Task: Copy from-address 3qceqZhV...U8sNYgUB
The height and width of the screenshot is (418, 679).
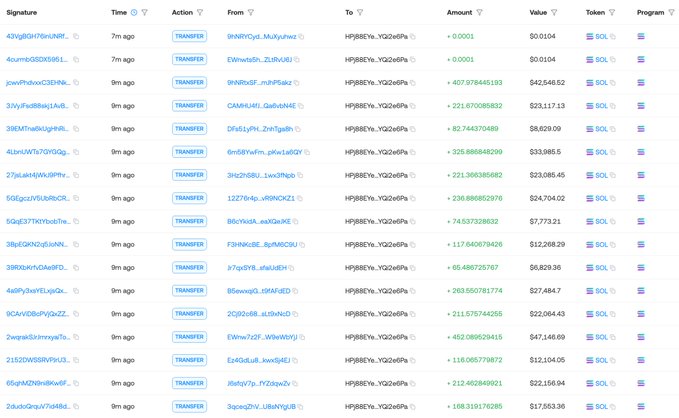Action: (301, 407)
